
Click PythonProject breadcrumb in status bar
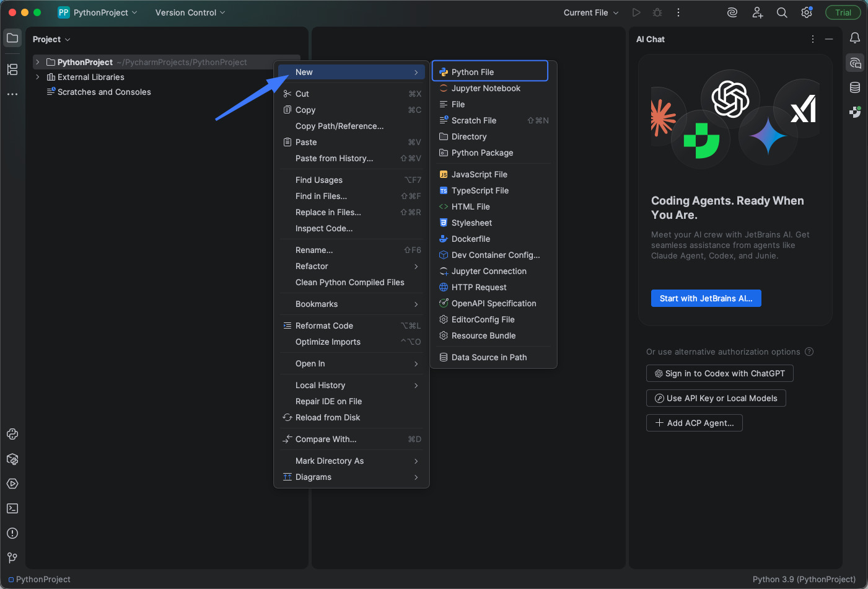(39, 579)
